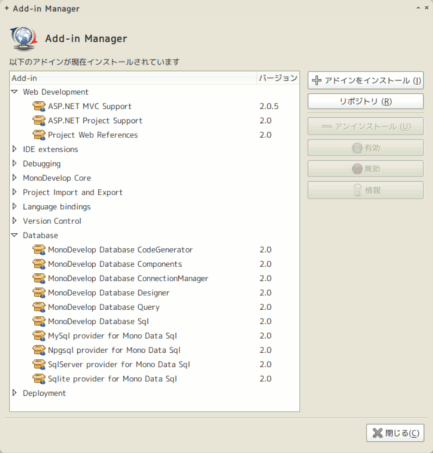This screenshot has height=454, width=433.
Task: Click the Add-in Manager globe icon
Action: tap(23, 38)
